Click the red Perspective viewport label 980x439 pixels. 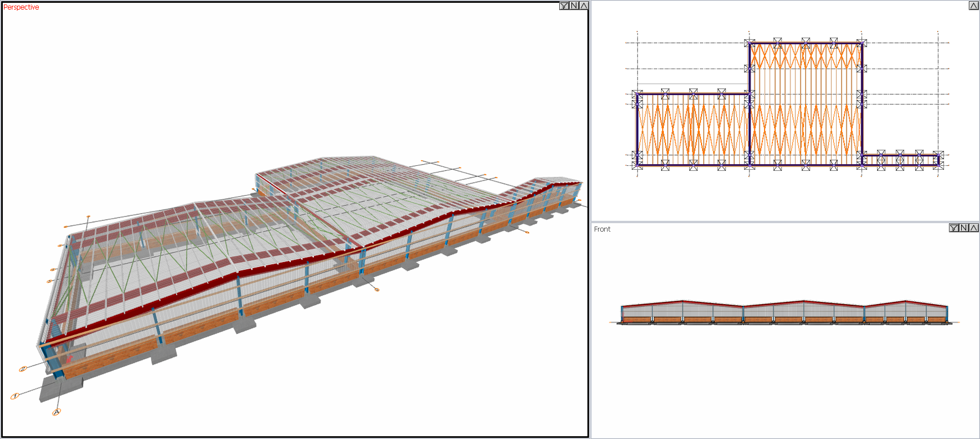pos(21,7)
